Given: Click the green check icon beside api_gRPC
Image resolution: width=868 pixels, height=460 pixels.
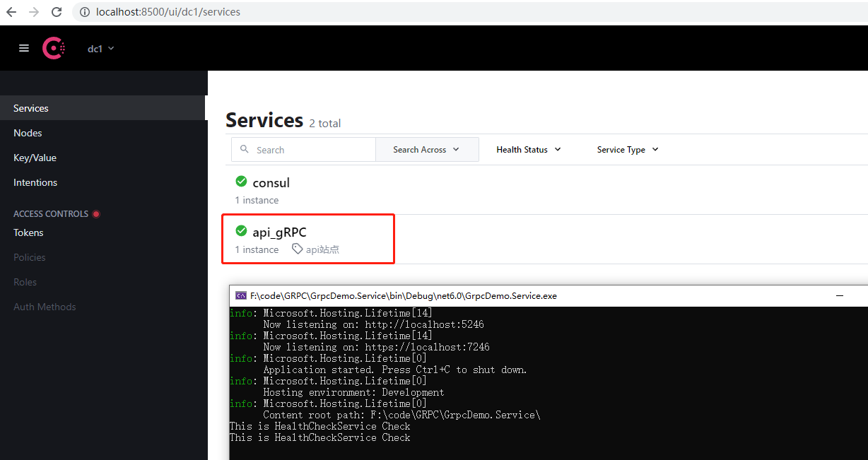Looking at the screenshot, I should tap(241, 231).
